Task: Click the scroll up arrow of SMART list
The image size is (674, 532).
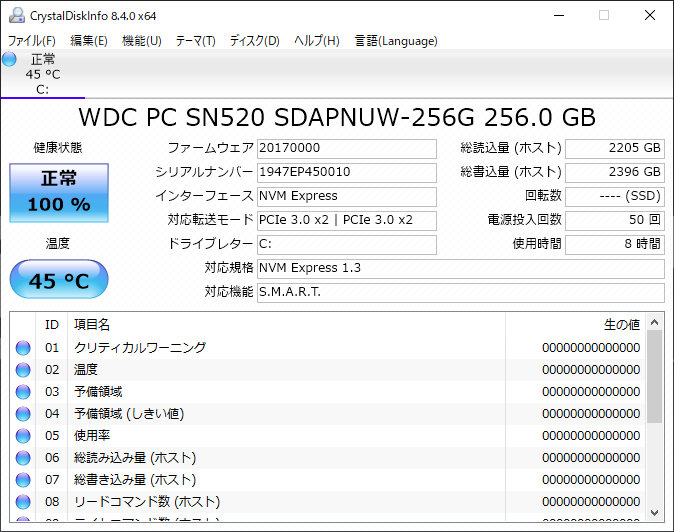Action: (655, 322)
